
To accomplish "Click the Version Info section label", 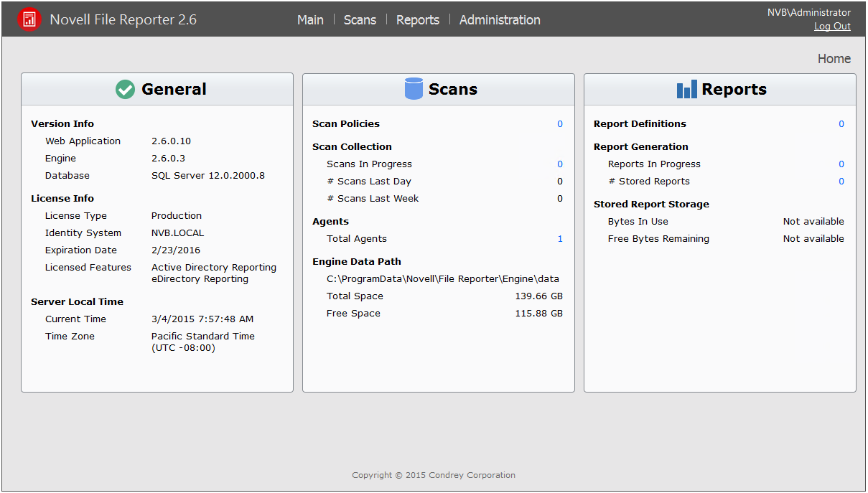I will coord(62,124).
